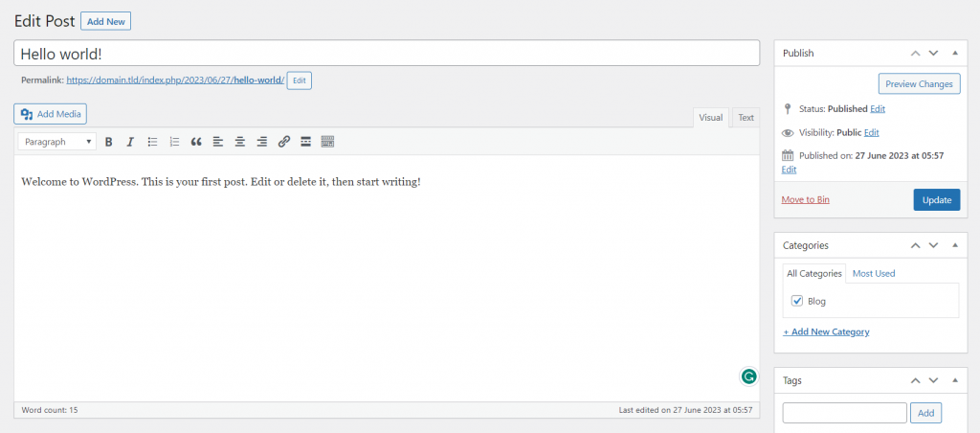The width and height of the screenshot is (980, 433).
Task: Move Publish panel up
Action: pos(915,54)
